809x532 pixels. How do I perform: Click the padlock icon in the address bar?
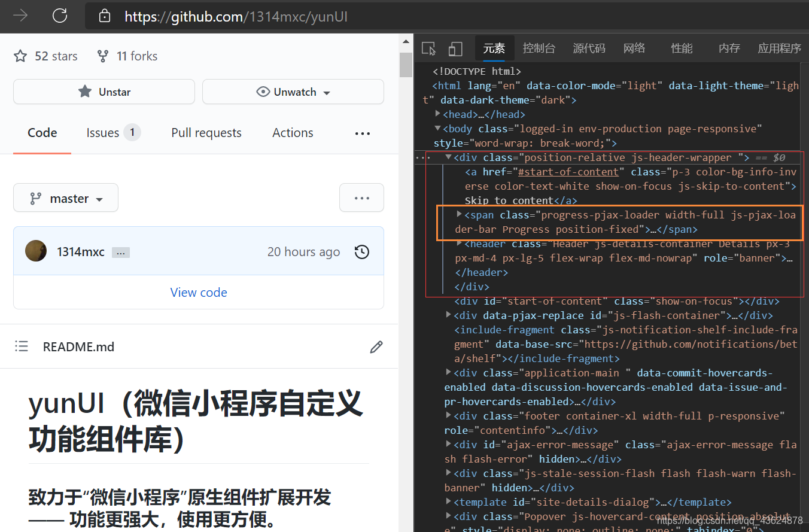(105, 16)
